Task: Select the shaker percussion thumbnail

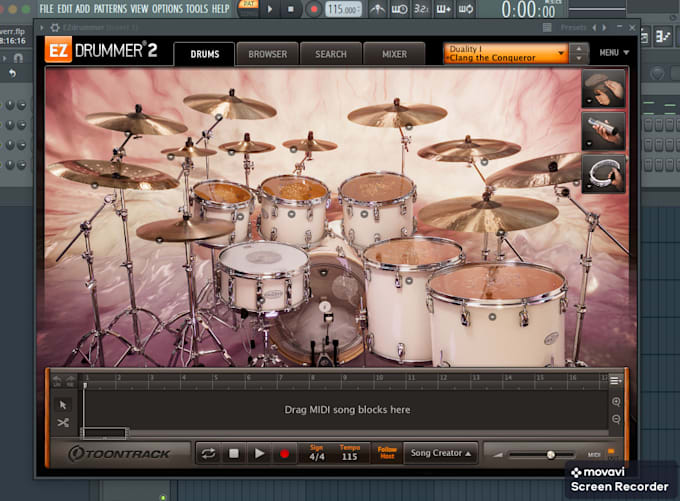Action: pos(603,131)
